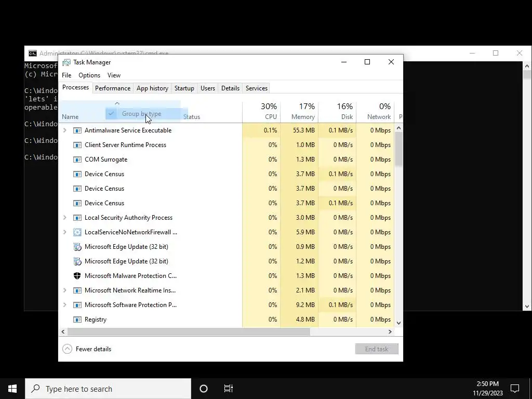Select the 9.2 MB memory cell

pos(300,305)
